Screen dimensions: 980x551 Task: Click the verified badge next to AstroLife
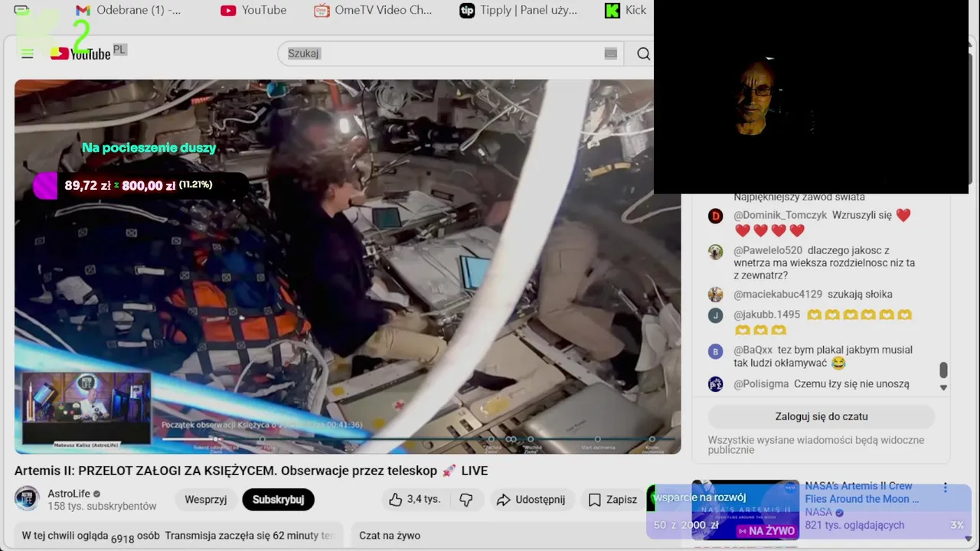(x=97, y=494)
